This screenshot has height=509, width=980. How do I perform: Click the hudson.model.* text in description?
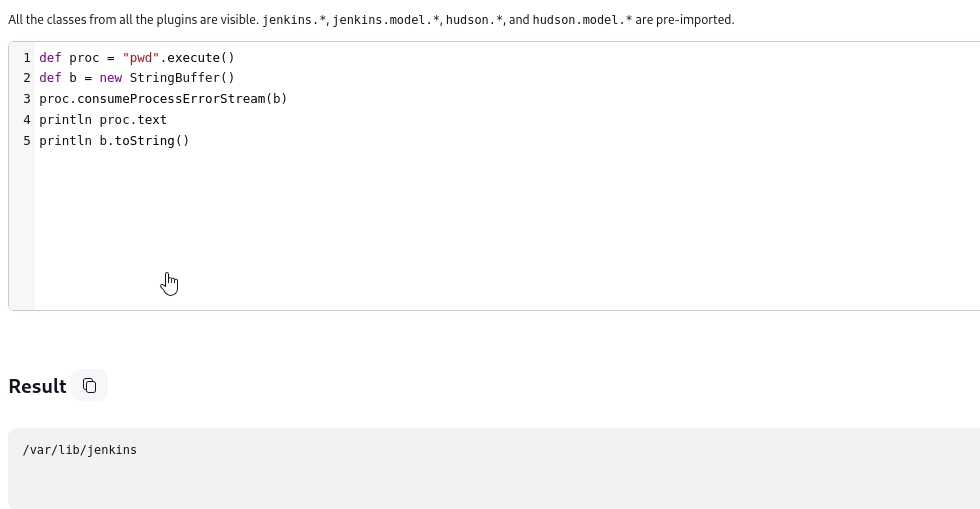click(x=582, y=20)
